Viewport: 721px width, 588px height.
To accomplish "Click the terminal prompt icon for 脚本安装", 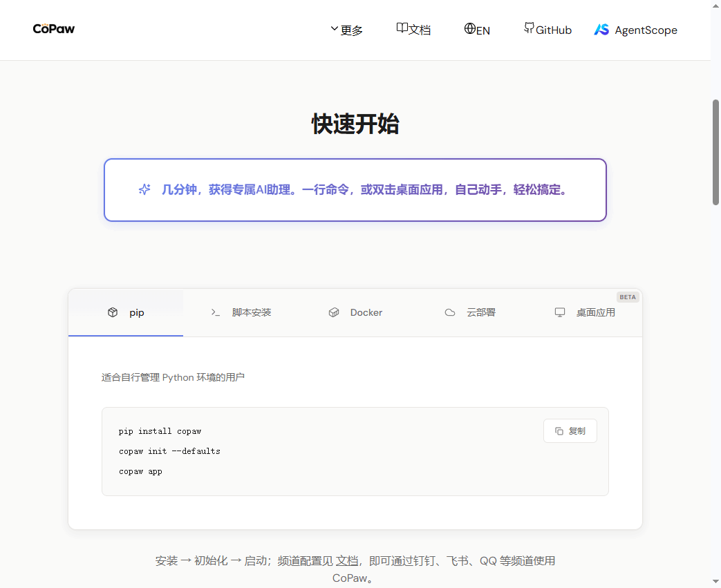I will tap(216, 313).
